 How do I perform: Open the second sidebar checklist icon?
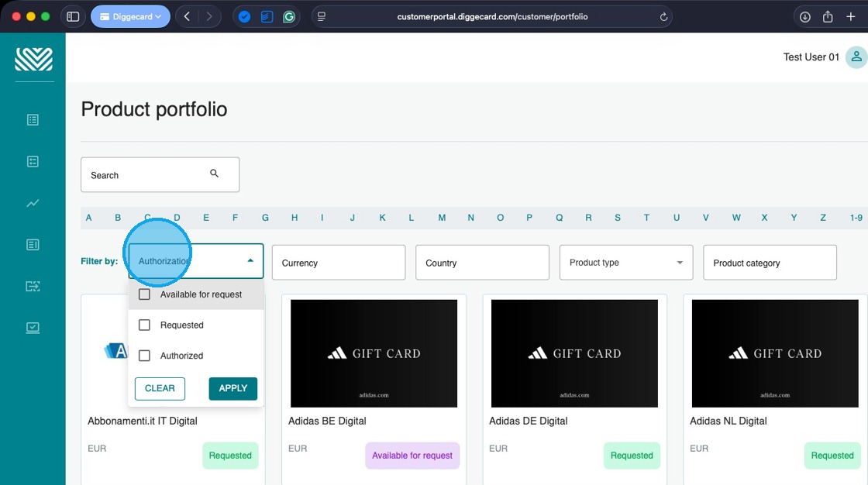(x=33, y=161)
